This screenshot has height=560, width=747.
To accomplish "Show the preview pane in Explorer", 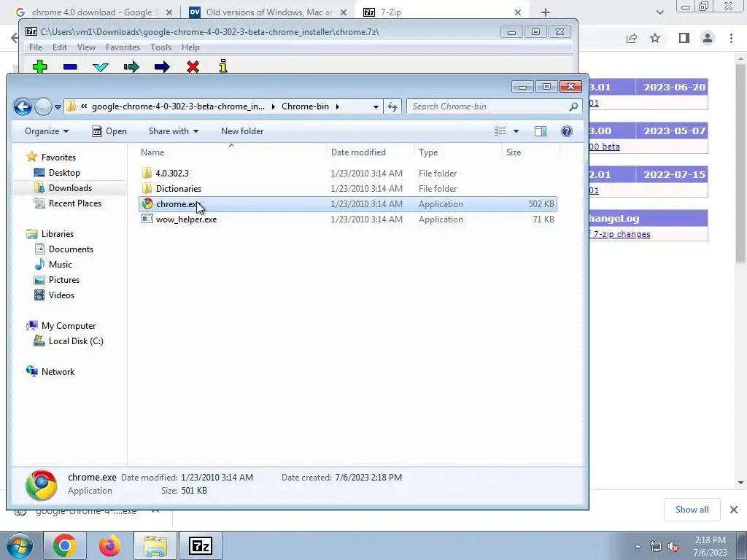I will [541, 131].
